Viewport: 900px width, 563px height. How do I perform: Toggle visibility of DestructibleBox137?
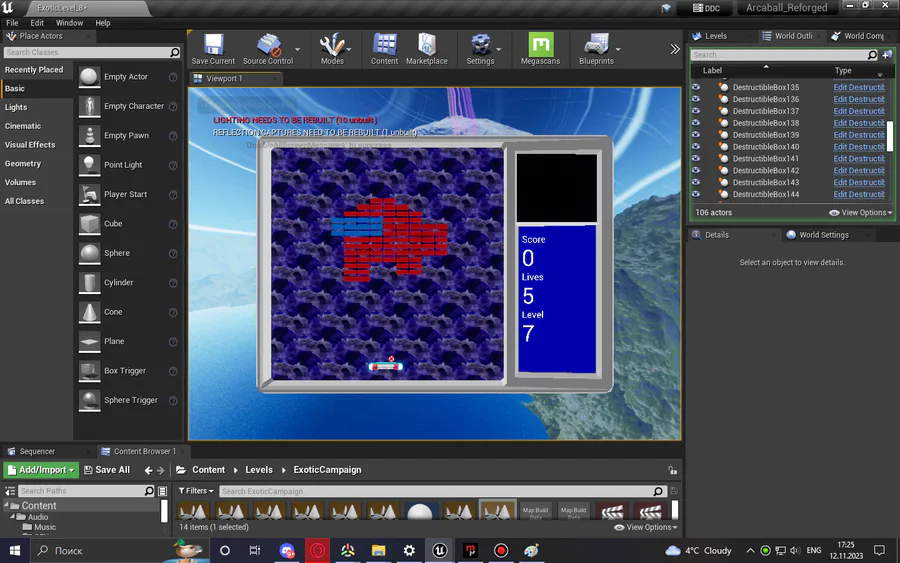click(696, 111)
